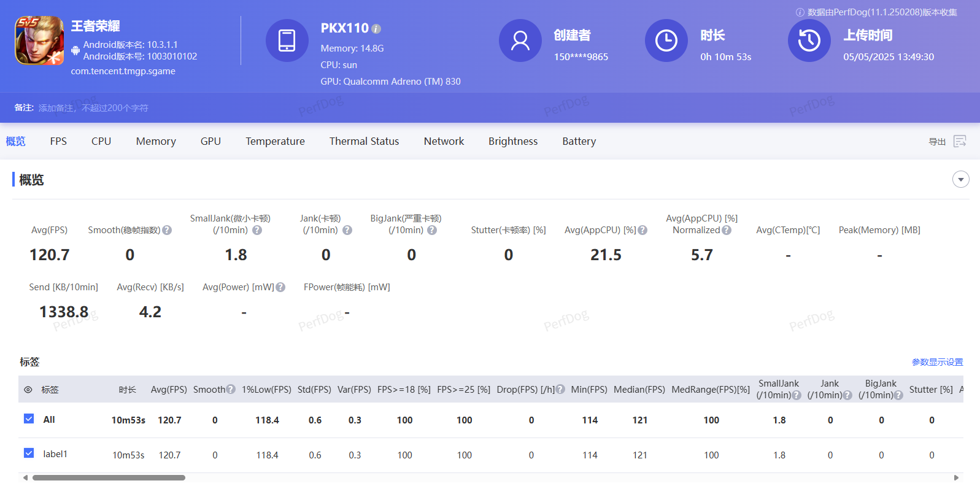This screenshot has height=486, width=980.
Task: Collapse the 概览 section with round arrow
Action: coord(961,179)
